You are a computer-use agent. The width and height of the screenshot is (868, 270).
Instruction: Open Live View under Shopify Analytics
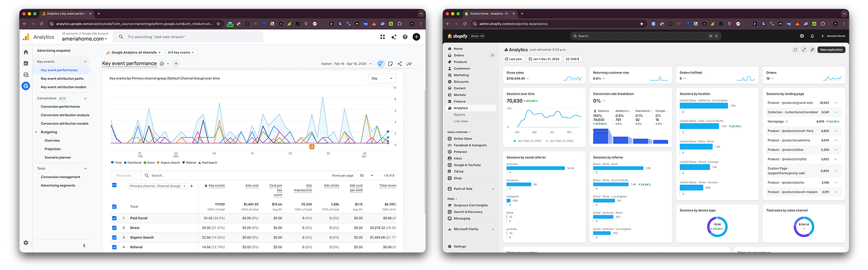tap(461, 121)
